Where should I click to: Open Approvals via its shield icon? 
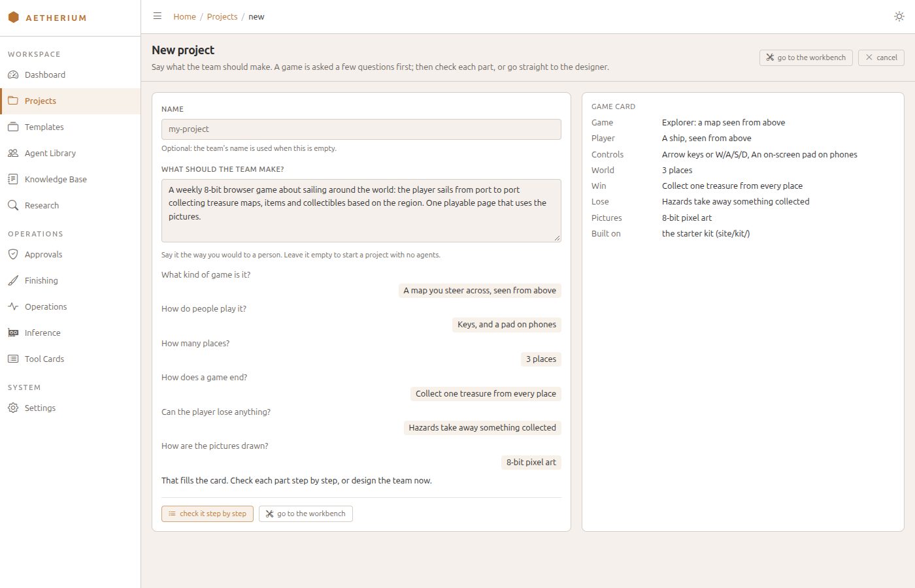coord(13,254)
